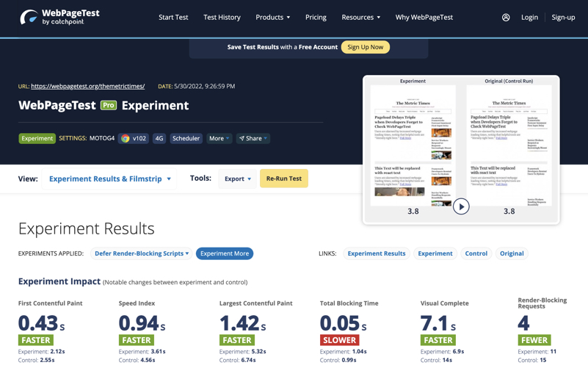Click the Re-Run Test button
This screenshot has height=368, width=588.
coord(284,178)
